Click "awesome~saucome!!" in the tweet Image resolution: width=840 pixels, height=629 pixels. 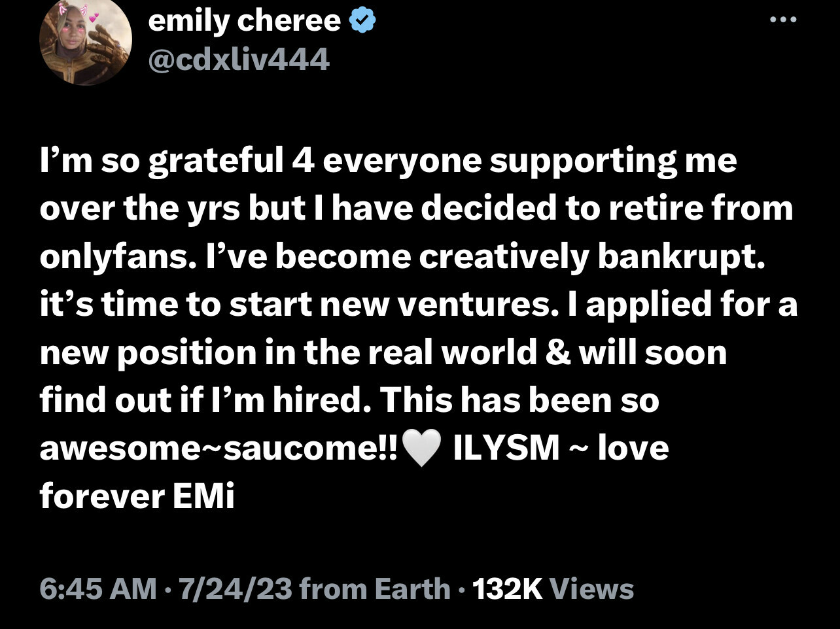point(220,448)
